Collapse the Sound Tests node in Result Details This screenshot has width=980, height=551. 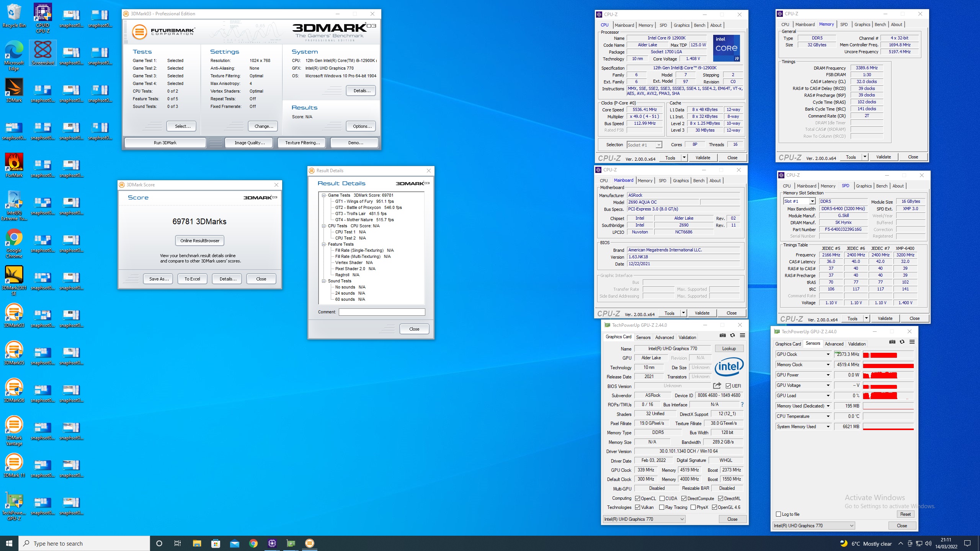[323, 281]
